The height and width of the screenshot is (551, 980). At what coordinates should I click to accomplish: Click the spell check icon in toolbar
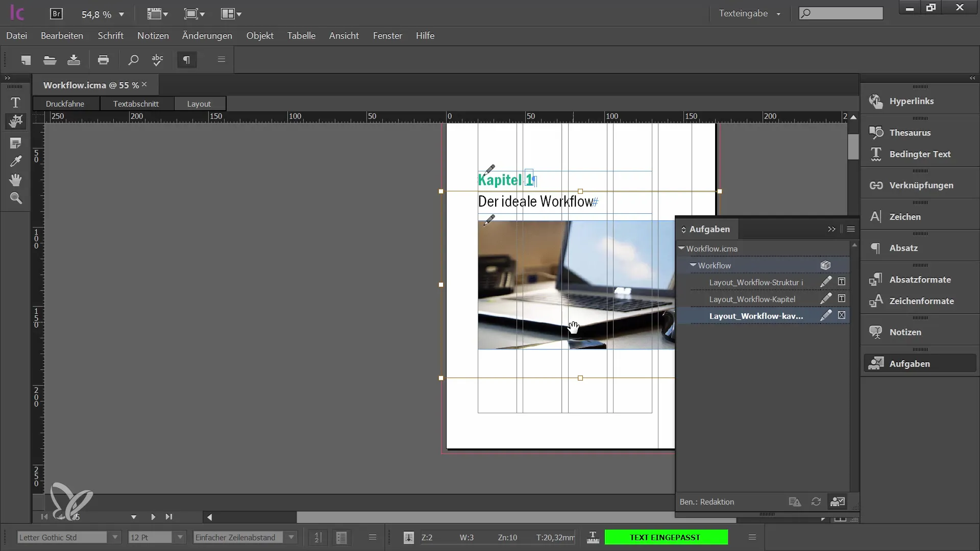coord(158,60)
